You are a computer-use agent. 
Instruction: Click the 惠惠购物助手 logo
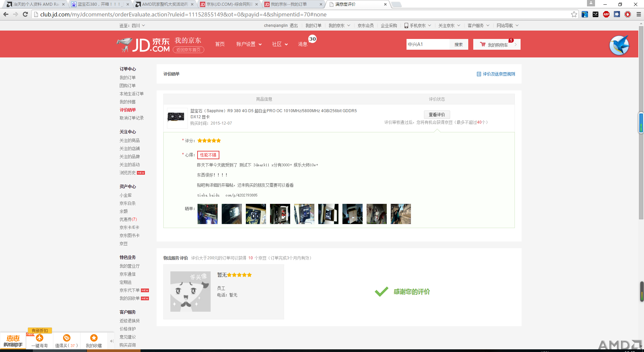pyautogui.click(x=13, y=341)
